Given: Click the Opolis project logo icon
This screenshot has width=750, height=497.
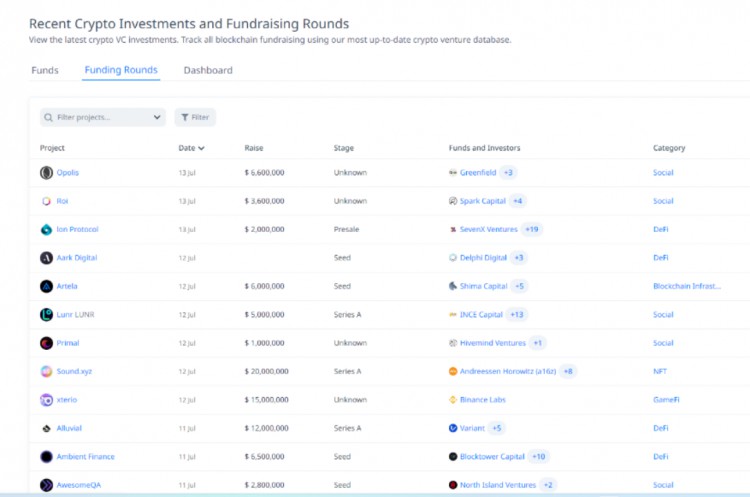Looking at the screenshot, I should pos(46,173).
